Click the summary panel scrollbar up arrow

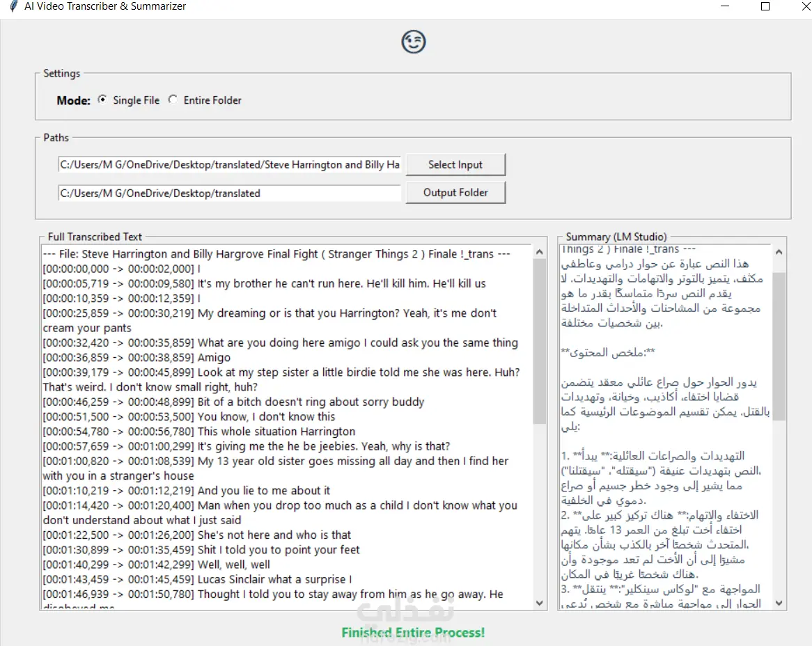[779, 252]
